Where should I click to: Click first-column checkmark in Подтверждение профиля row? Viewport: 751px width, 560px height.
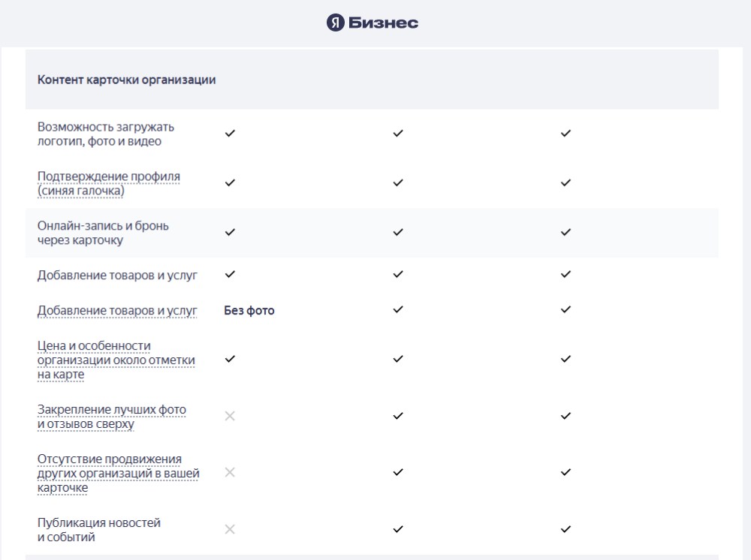tap(230, 182)
